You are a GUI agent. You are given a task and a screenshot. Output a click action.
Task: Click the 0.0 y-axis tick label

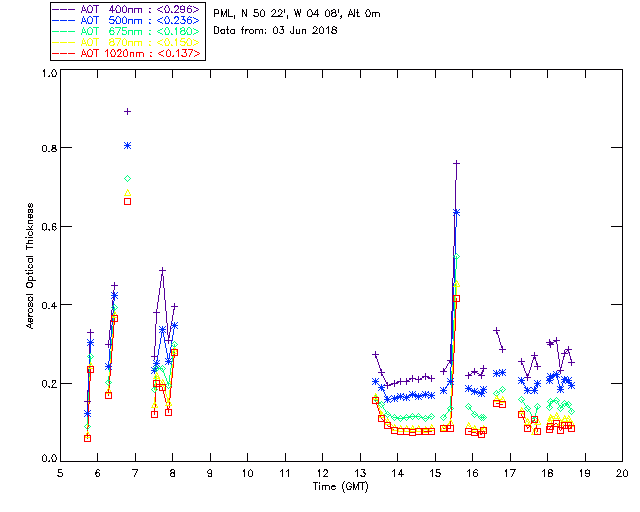click(x=49, y=459)
